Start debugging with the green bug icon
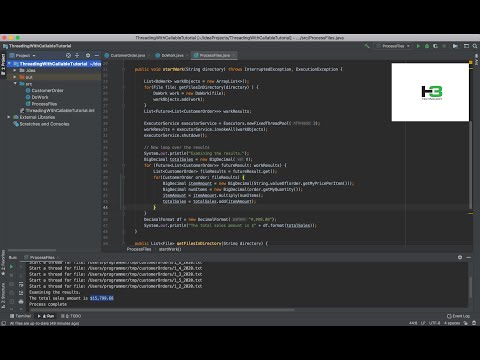 pyautogui.click(x=427, y=46)
